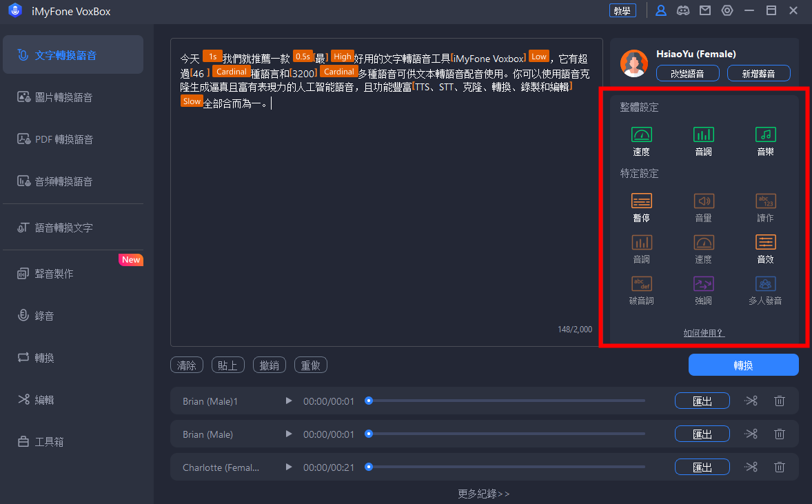The width and height of the screenshot is (812, 504).
Task: Open the Discord community icon
Action: [683, 10]
